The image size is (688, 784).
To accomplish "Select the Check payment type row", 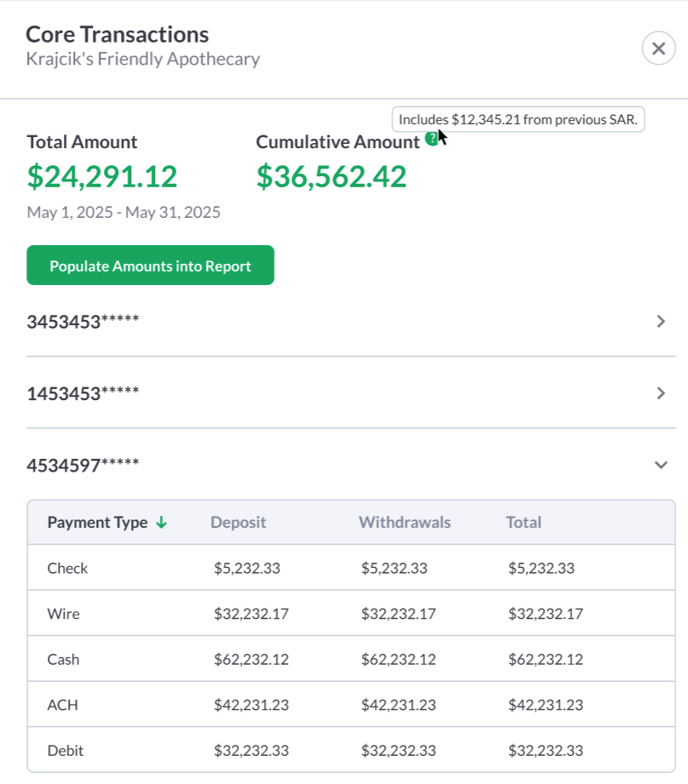I will click(x=68, y=569).
